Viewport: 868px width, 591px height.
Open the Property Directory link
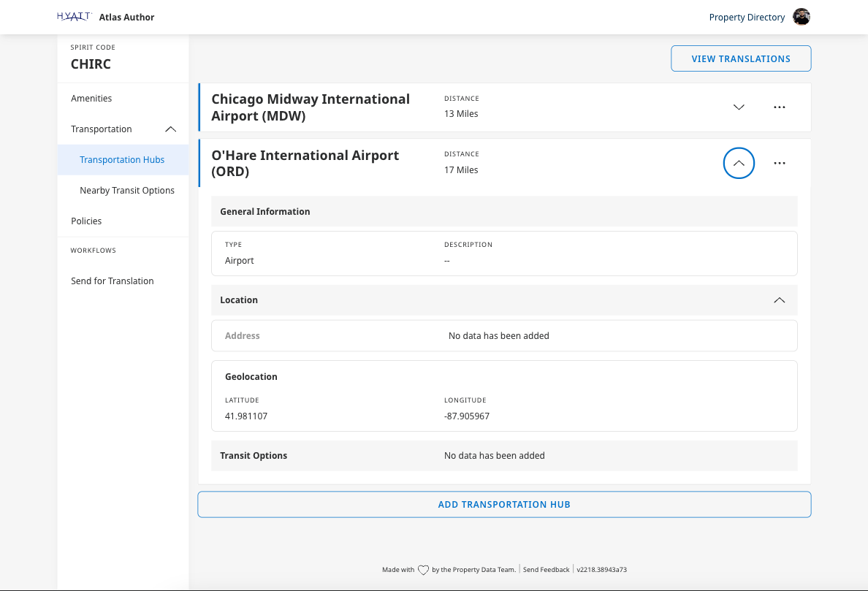(x=746, y=17)
